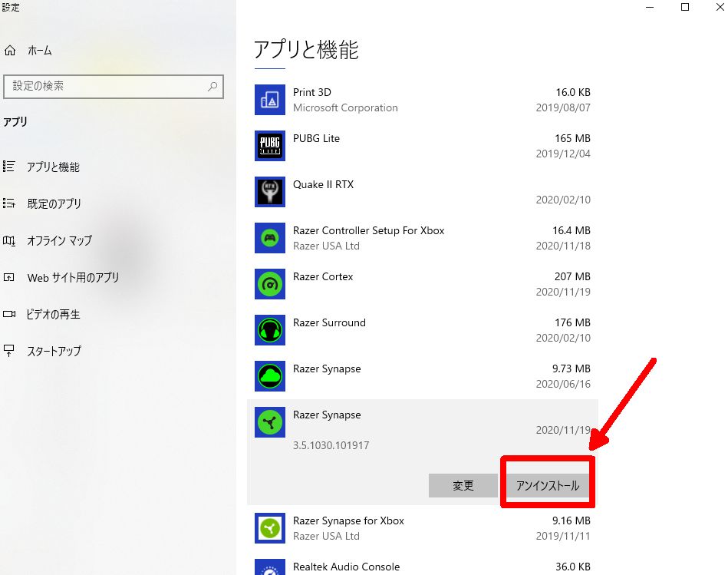Select アプリと機能 in sidebar
The image size is (728, 575).
click(x=53, y=167)
